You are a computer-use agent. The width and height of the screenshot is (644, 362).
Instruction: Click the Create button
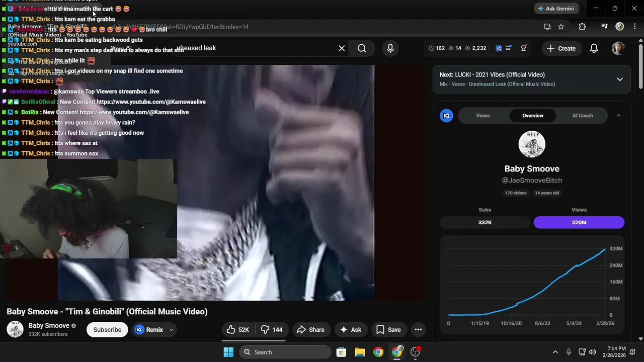tap(561, 48)
